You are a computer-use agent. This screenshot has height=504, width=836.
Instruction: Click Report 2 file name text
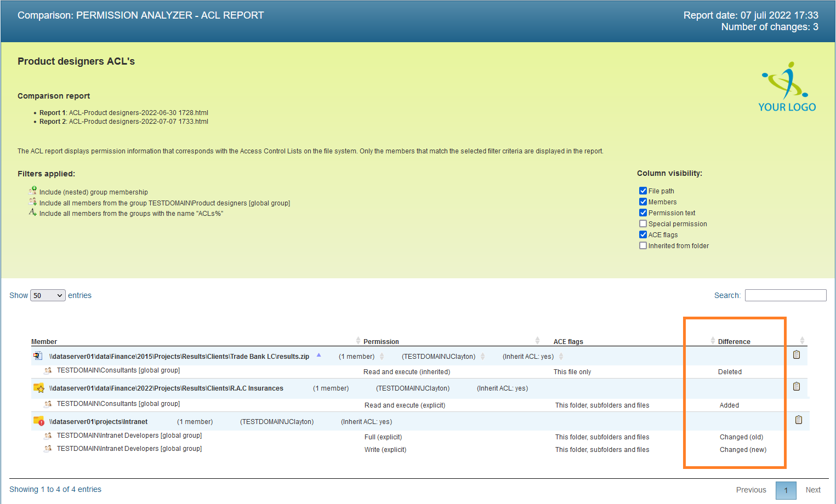point(139,122)
